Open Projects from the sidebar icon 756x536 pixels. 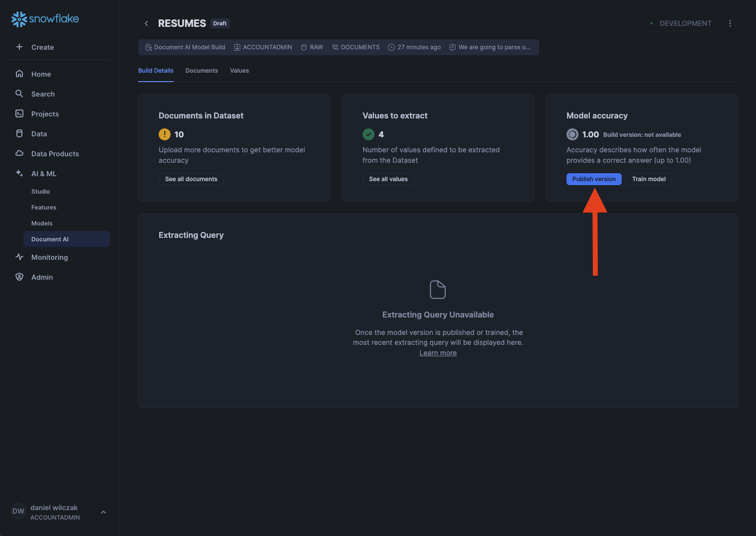click(19, 113)
